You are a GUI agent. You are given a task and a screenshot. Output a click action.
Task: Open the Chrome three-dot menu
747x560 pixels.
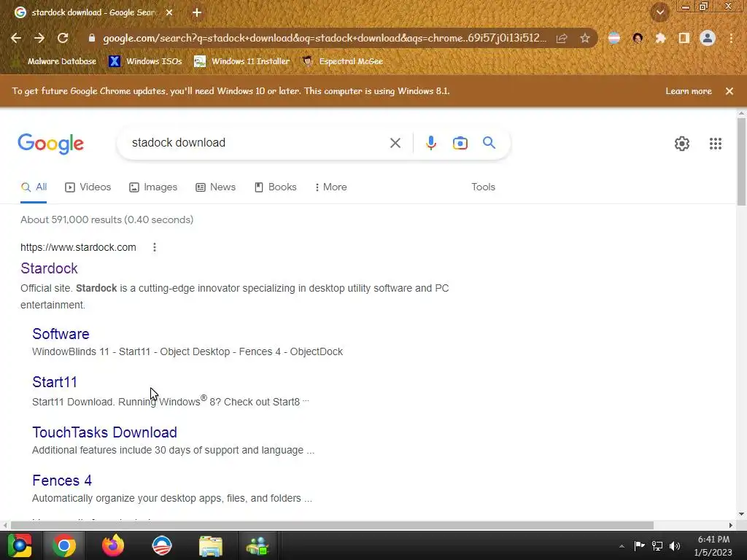tap(731, 38)
